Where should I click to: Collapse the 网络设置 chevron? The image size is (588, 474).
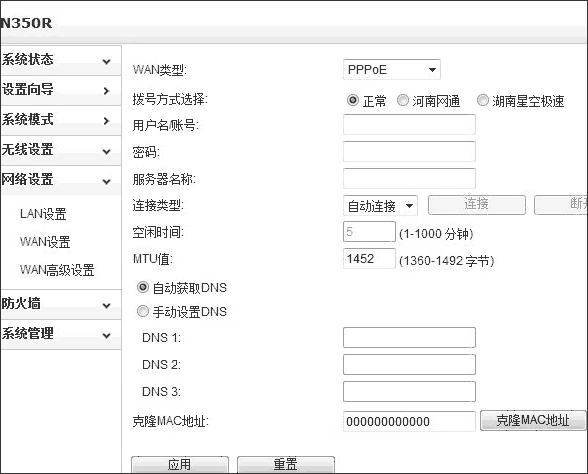click(106, 182)
